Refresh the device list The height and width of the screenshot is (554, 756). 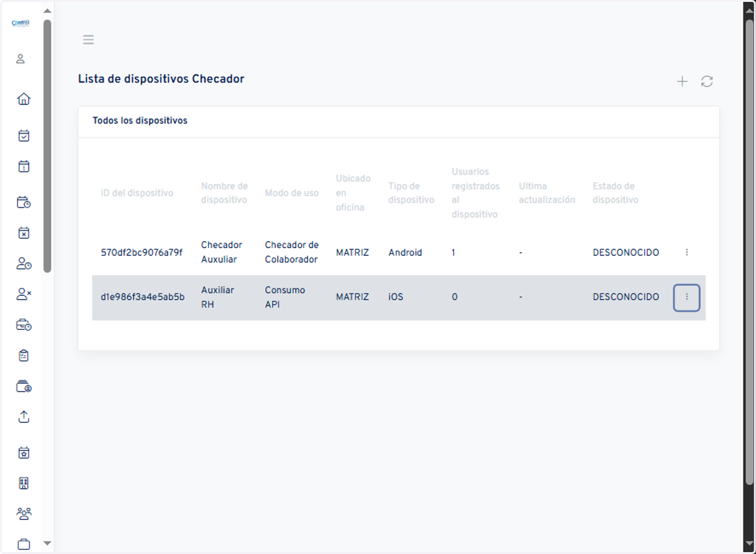click(707, 81)
